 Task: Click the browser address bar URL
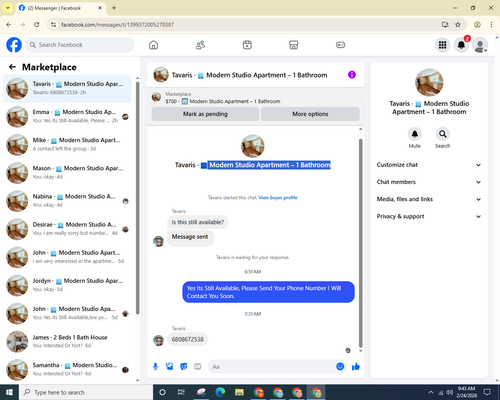(118, 25)
